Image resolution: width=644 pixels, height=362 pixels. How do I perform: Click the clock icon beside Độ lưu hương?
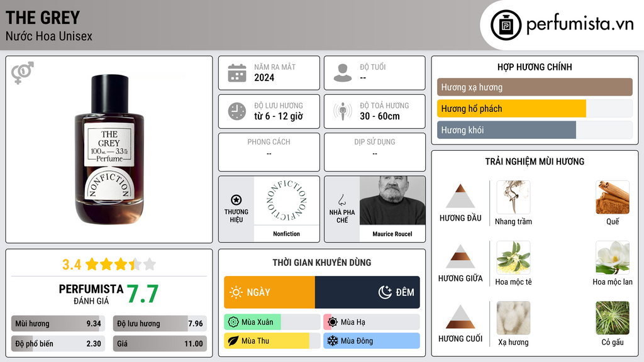[x=237, y=111]
